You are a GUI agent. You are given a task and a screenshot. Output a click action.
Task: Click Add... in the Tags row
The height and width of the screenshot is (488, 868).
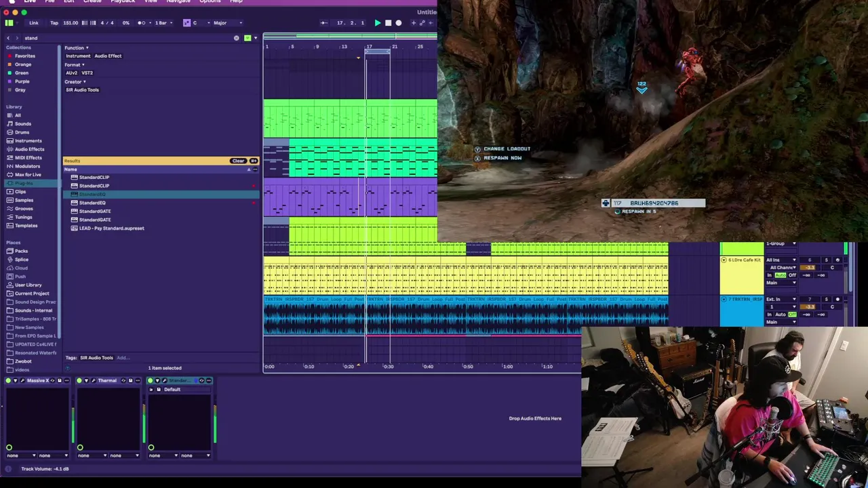[122, 358]
